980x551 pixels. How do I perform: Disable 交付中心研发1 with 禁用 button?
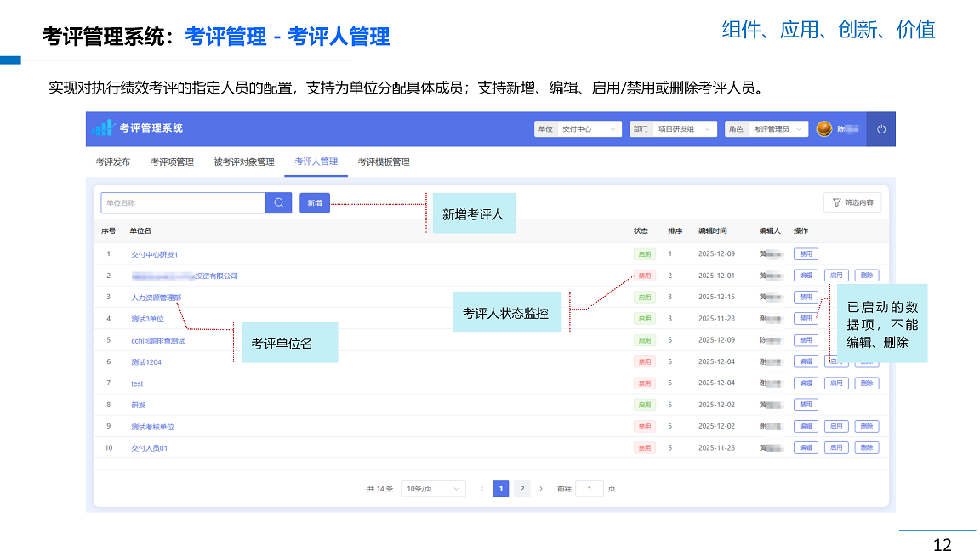pyautogui.click(x=806, y=254)
